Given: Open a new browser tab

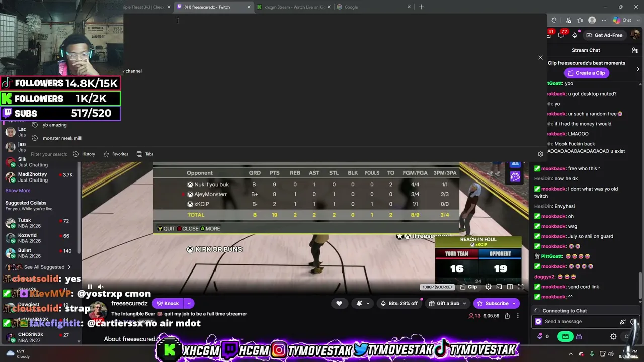Looking at the screenshot, I should 421,7.
